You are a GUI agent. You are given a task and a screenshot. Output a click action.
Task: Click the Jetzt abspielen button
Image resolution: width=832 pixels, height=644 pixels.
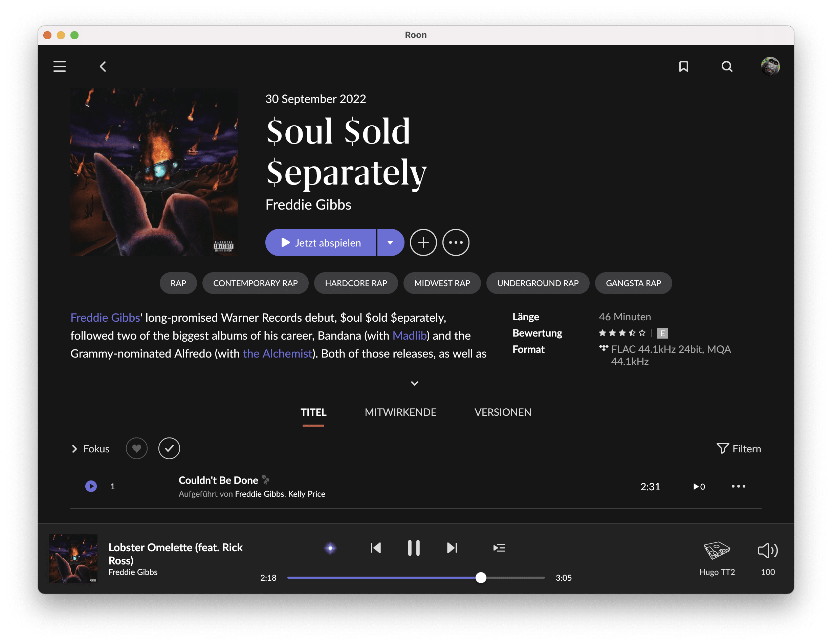point(321,242)
